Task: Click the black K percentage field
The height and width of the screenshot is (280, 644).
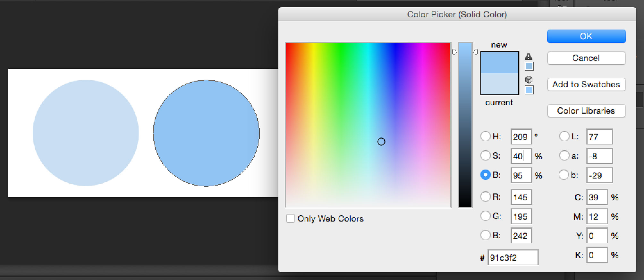Action: pyautogui.click(x=597, y=255)
